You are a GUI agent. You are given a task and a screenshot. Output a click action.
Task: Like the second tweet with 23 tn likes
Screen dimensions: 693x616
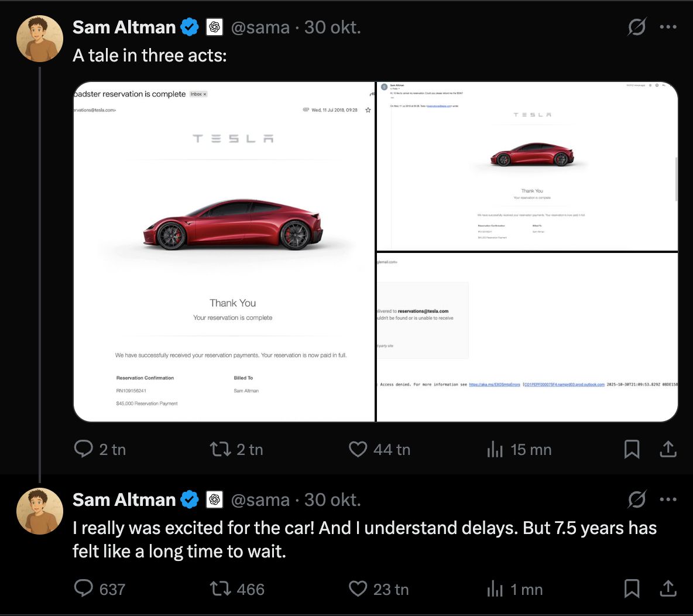coord(358,588)
